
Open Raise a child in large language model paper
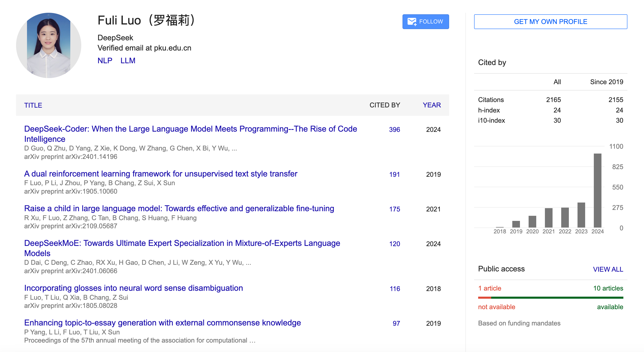[x=179, y=208]
